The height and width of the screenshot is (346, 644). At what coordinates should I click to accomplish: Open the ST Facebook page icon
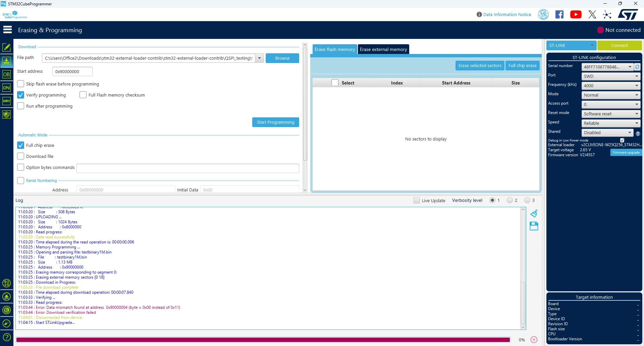click(x=559, y=14)
